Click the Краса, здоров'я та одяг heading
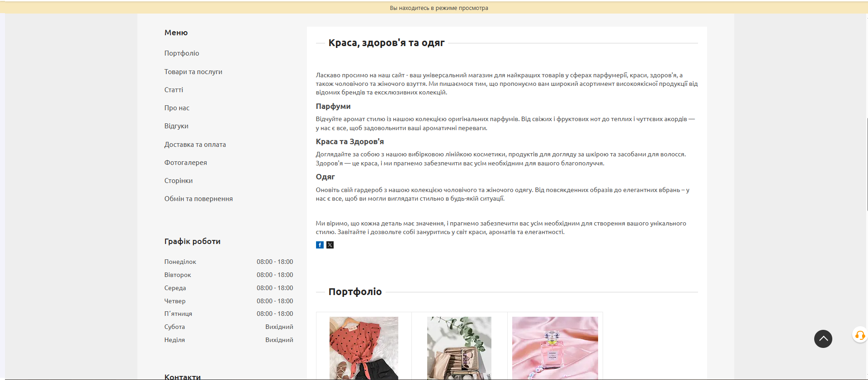 [x=386, y=43]
